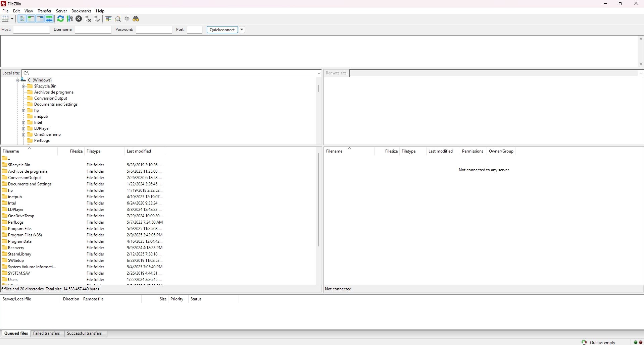644x345 pixels.
Task: Collapse the C: (Windows) tree node
Action: (17, 80)
